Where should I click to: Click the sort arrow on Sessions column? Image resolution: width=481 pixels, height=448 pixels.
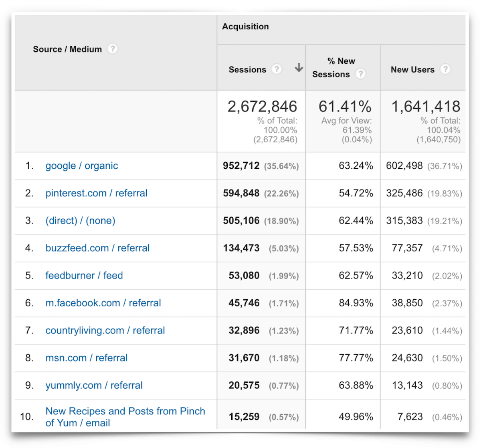(299, 69)
